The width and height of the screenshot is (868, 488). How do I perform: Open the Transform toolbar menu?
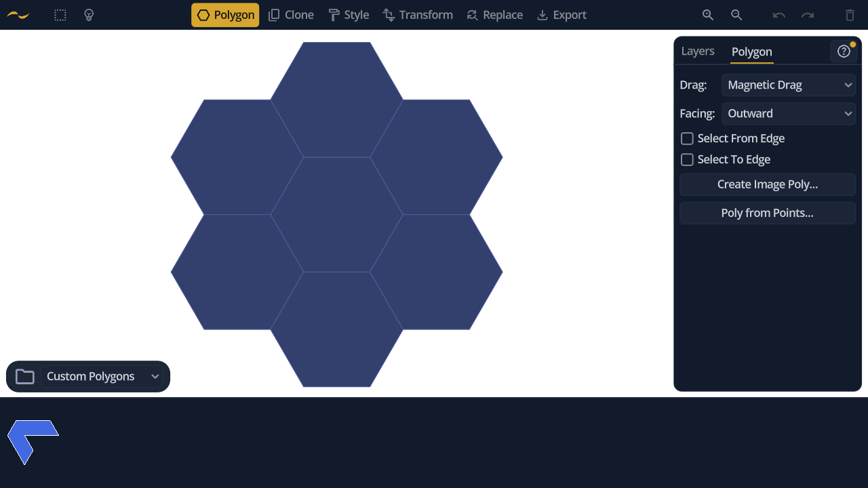418,15
